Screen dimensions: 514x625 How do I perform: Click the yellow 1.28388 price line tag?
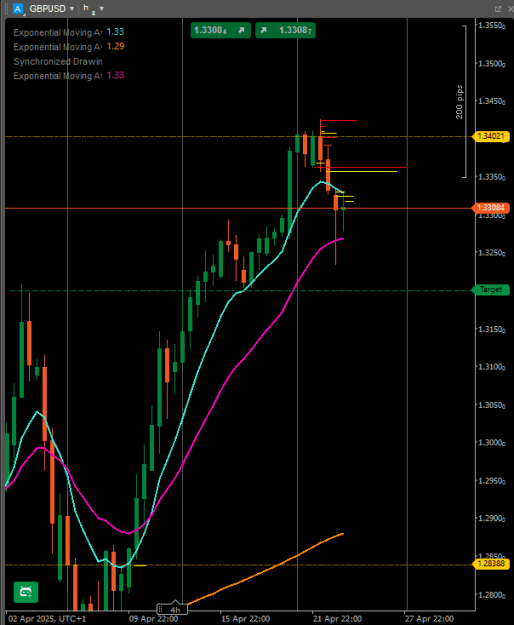(x=490, y=563)
